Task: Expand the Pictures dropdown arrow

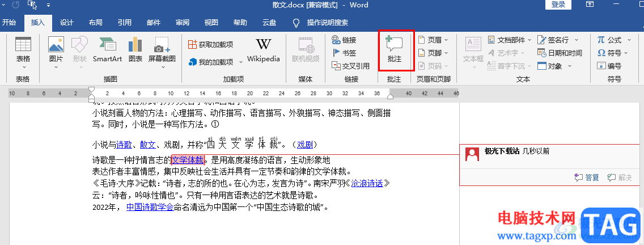Action: point(56,67)
